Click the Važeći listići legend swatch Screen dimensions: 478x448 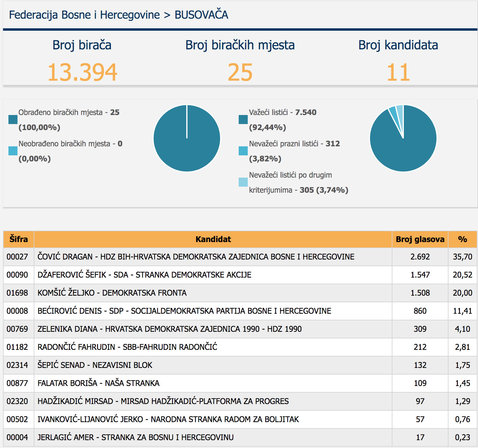243,120
